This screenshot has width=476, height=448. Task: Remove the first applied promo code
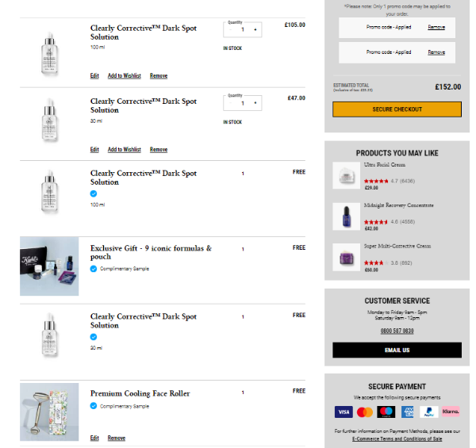point(436,28)
